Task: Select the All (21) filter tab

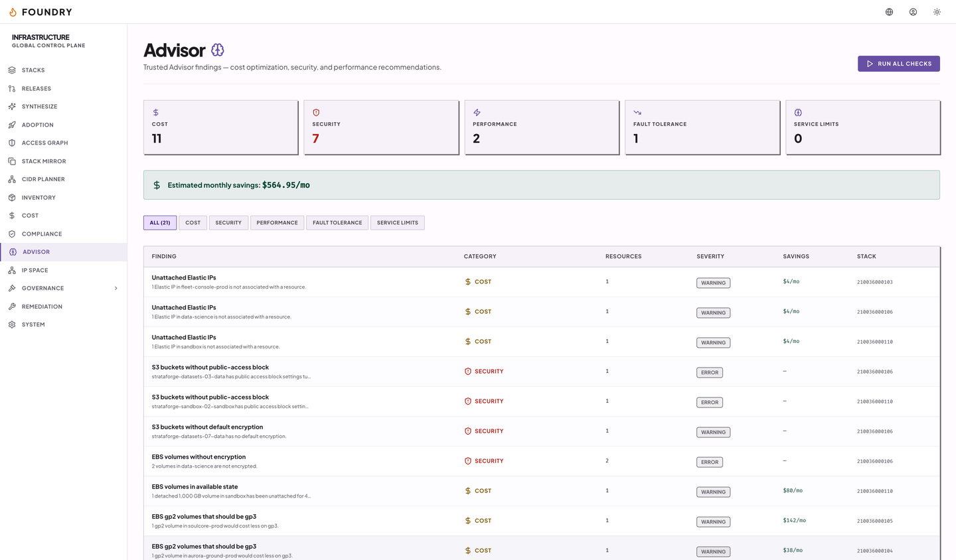Action: click(160, 223)
